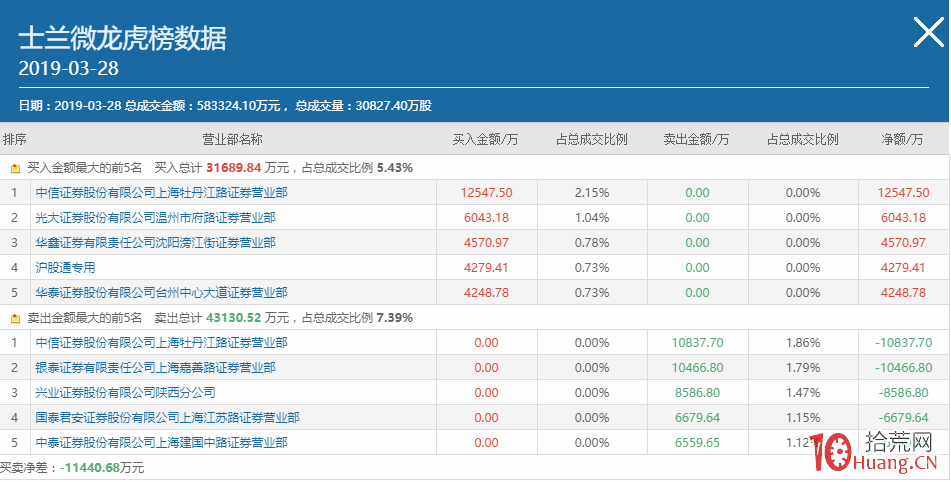Click 占总成交比例 header next to 卖出金额/万
Viewport: 951px width, 482px height.
803,139
